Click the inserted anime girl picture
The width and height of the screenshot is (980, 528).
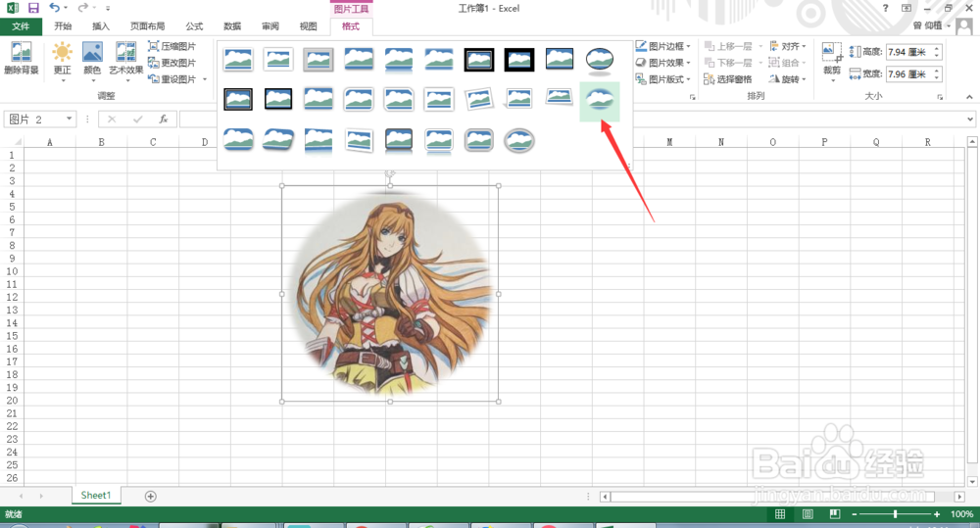point(390,294)
